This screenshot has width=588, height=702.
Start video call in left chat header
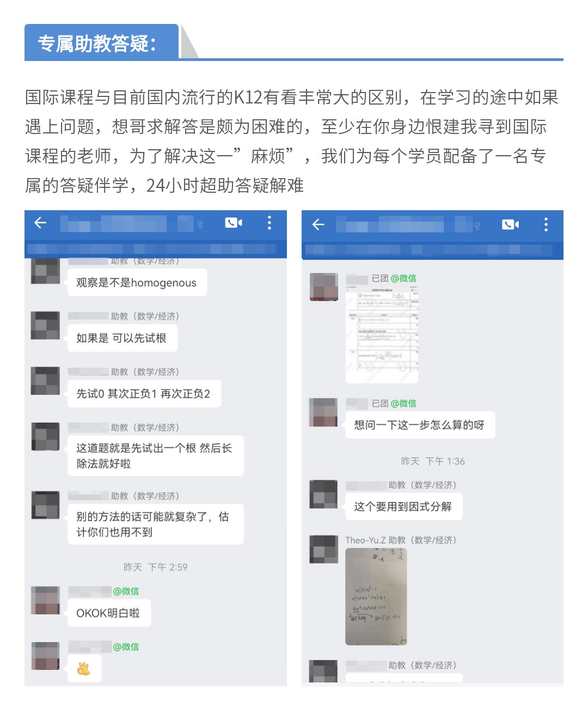tap(234, 222)
